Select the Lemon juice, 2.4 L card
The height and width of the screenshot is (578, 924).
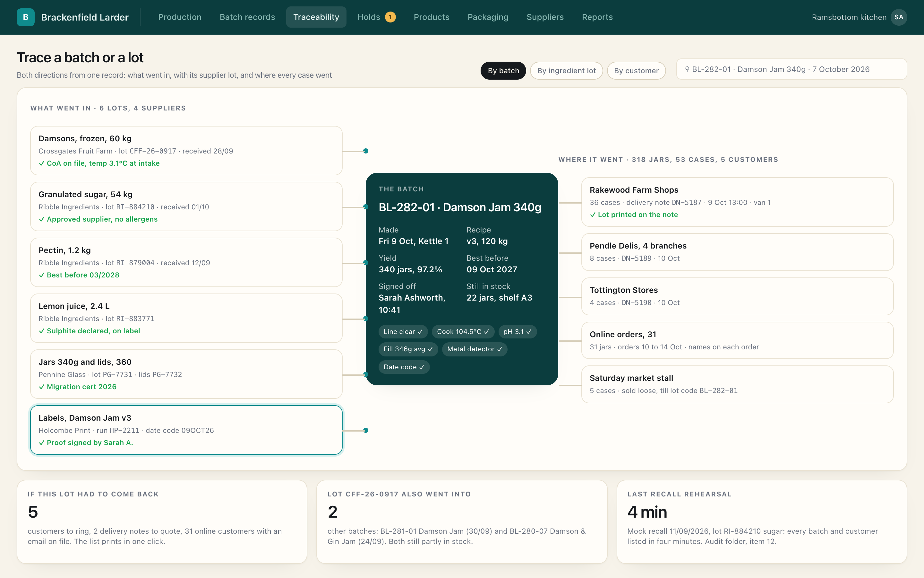(x=186, y=318)
